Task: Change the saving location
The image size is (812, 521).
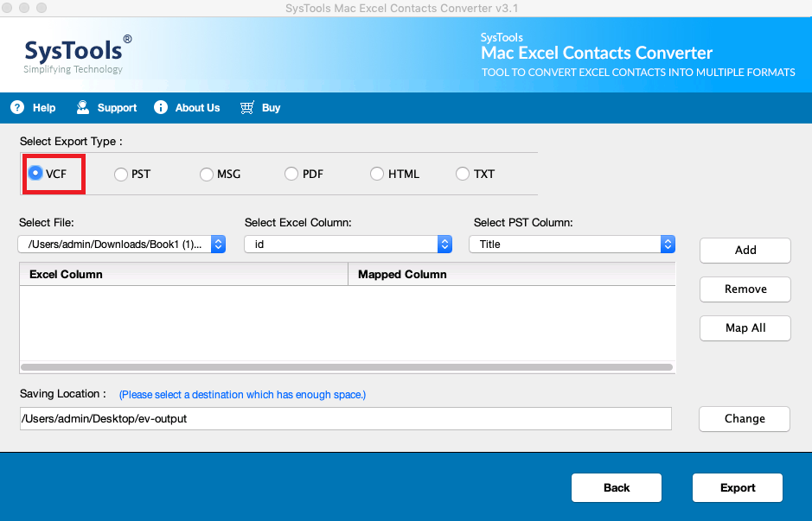Action: coord(745,418)
